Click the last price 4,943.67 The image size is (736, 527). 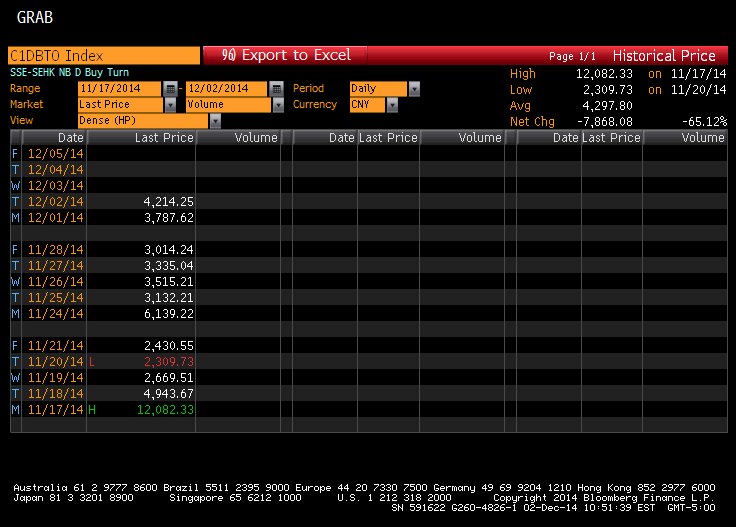(x=169, y=394)
